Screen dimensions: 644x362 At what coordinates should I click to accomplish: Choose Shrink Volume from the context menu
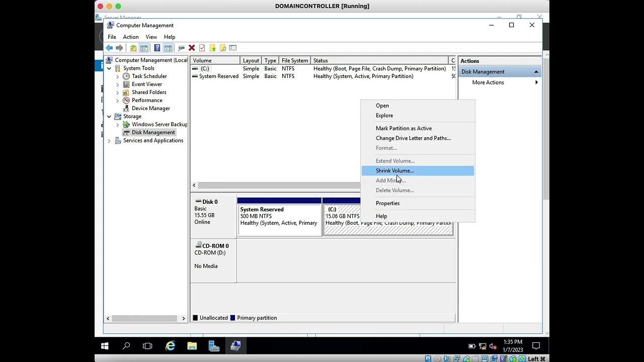click(x=418, y=171)
